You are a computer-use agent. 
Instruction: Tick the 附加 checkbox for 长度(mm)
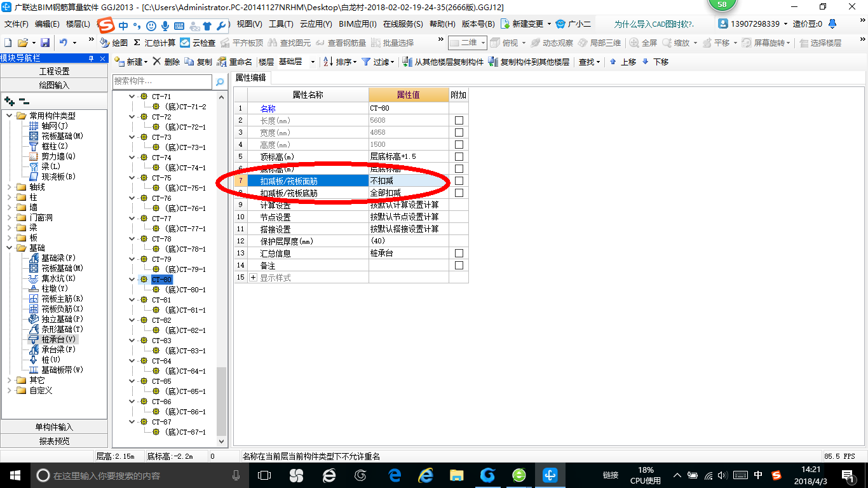click(459, 120)
